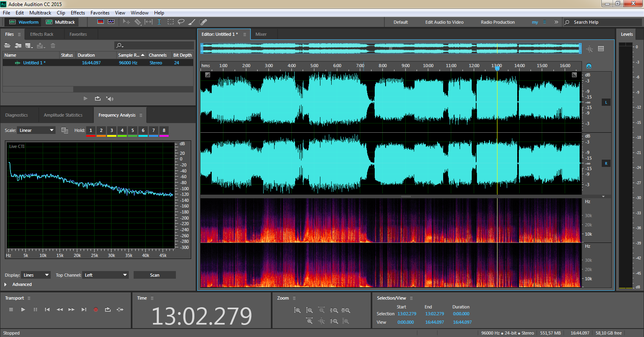
Task: Open the Effects menu
Action: tap(78, 13)
